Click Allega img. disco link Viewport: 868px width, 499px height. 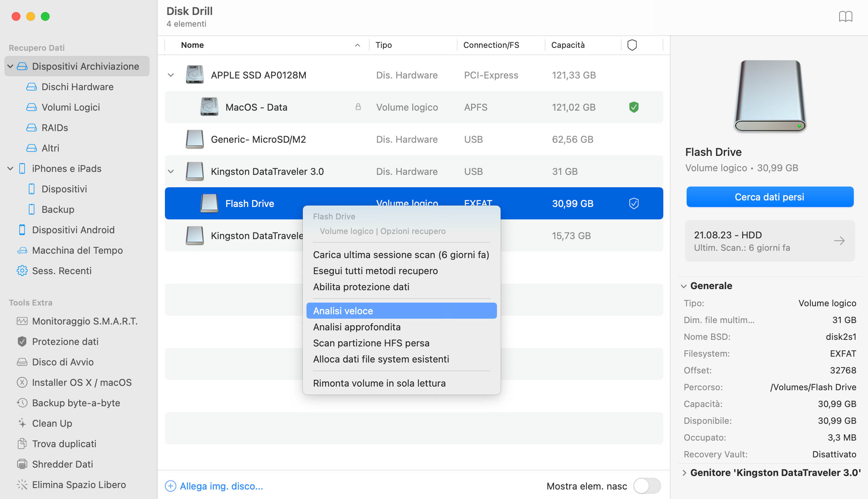click(222, 486)
